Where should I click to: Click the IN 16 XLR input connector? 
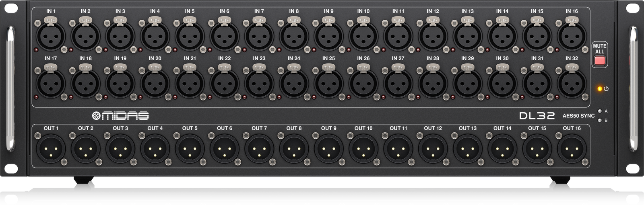pos(572,36)
